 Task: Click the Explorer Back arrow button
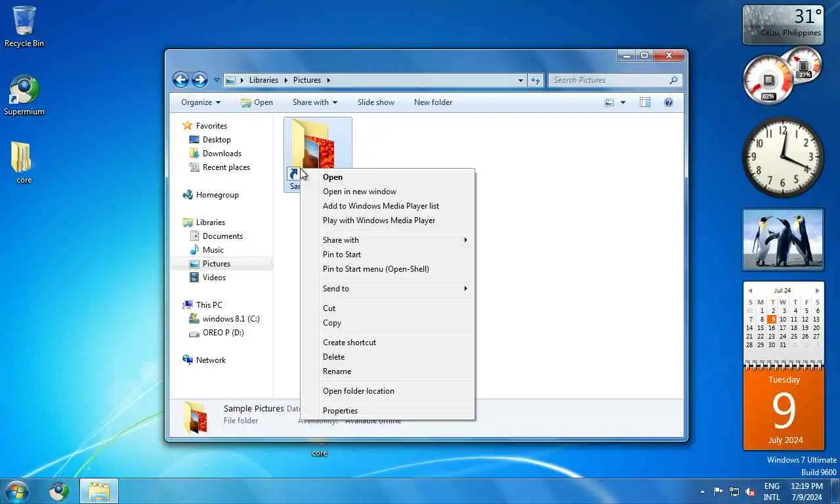coord(180,80)
